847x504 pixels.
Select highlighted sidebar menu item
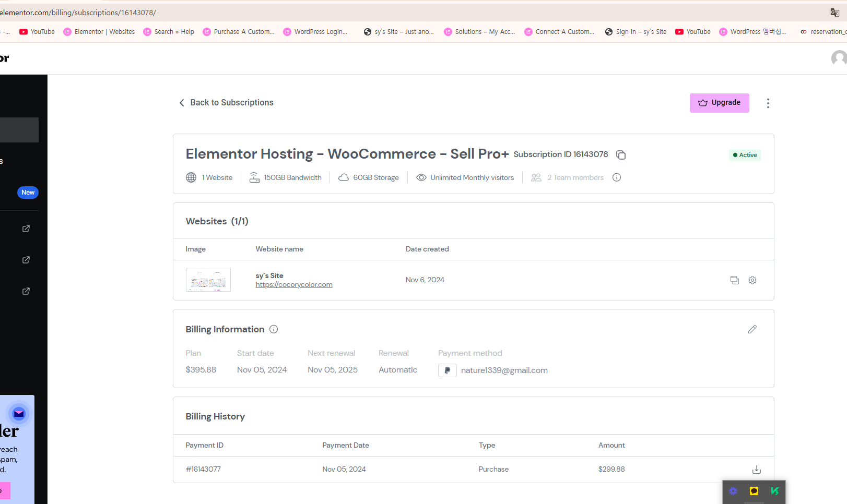[19, 130]
